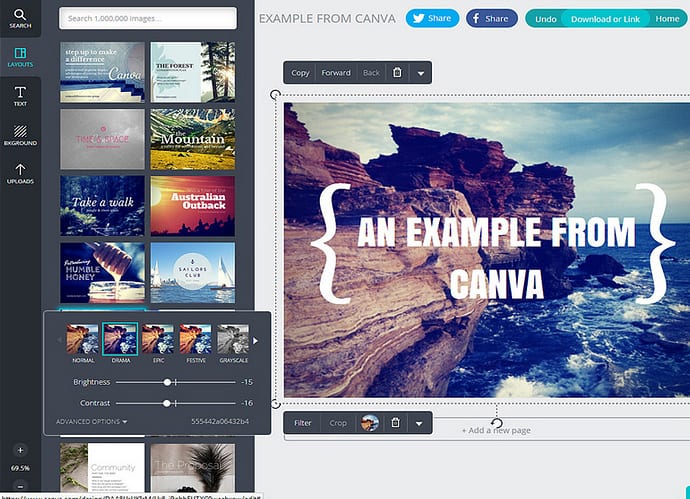690x499 pixels.
Task: Click the Contrast slider handle
Action: click(x=166, y=403)
